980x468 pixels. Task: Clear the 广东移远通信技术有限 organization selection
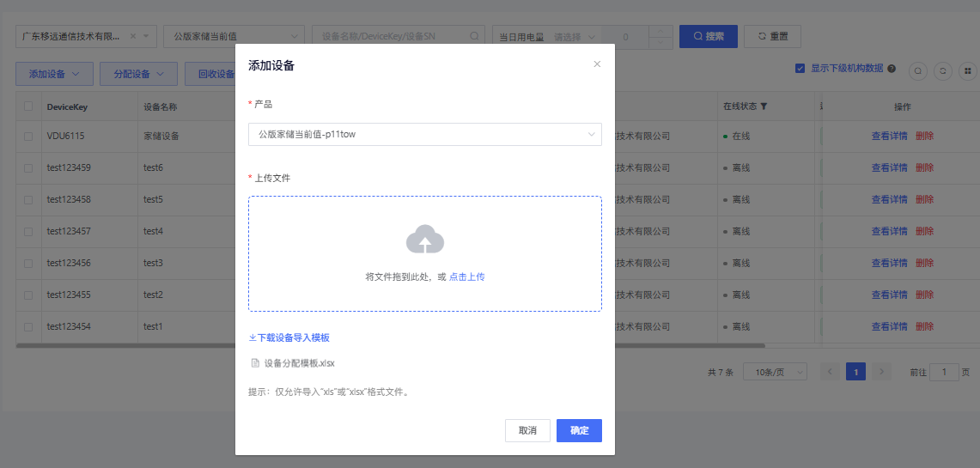point(133,36)
